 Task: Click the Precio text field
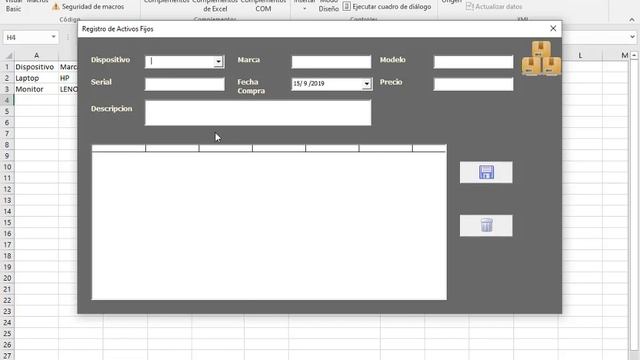(x=473, y=84)
